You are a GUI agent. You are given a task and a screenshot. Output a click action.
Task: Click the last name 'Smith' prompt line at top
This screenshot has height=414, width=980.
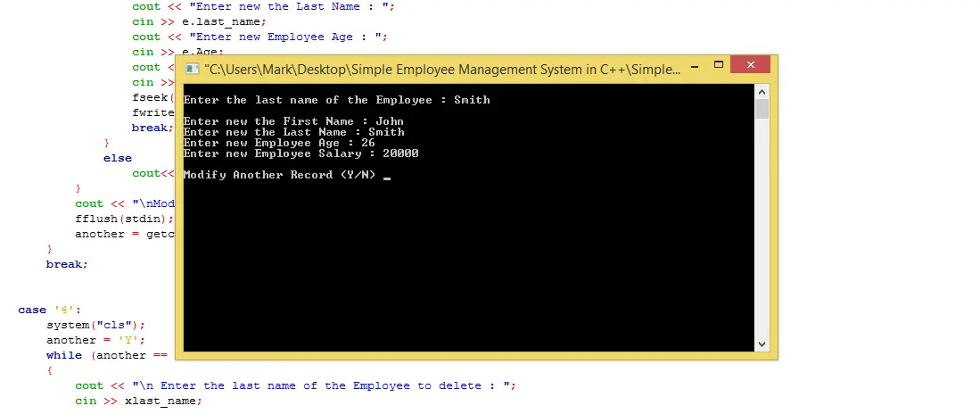[x=335, y=100]
